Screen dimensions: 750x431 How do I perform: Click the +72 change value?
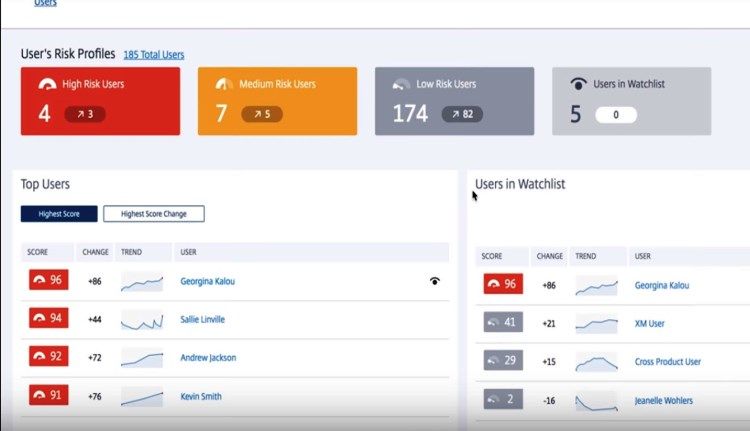[95, 358]
